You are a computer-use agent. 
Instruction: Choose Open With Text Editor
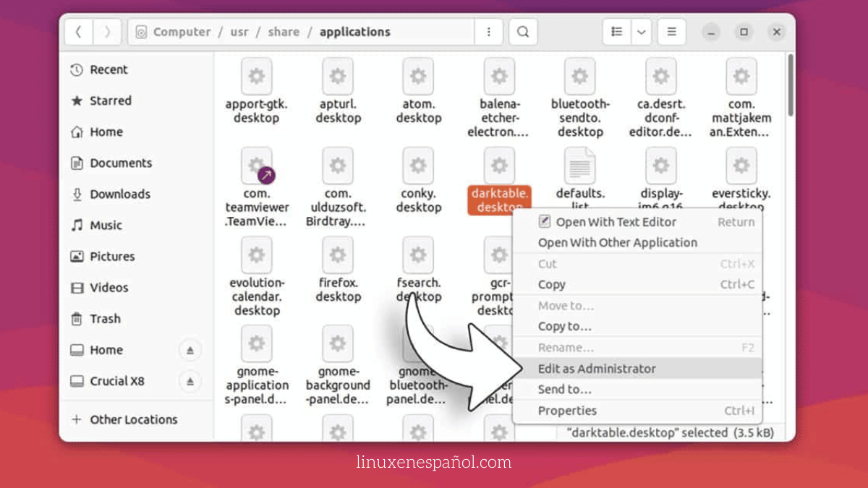[616, 222]
